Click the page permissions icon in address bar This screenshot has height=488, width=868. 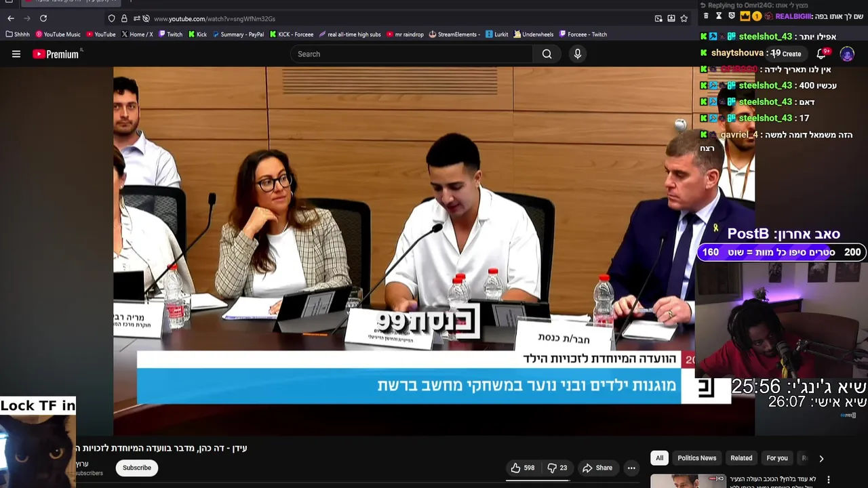click(137, 18)
